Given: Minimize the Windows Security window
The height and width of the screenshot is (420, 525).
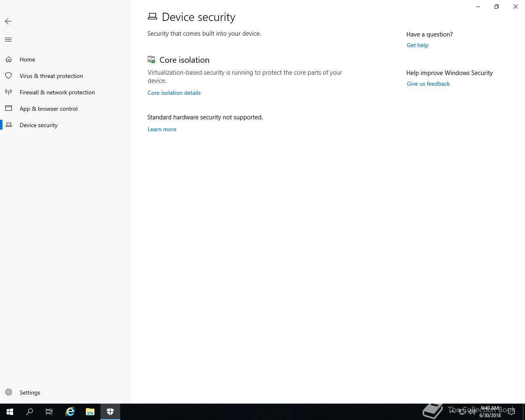Looking at the screenshot, I should tap(478, 7).
